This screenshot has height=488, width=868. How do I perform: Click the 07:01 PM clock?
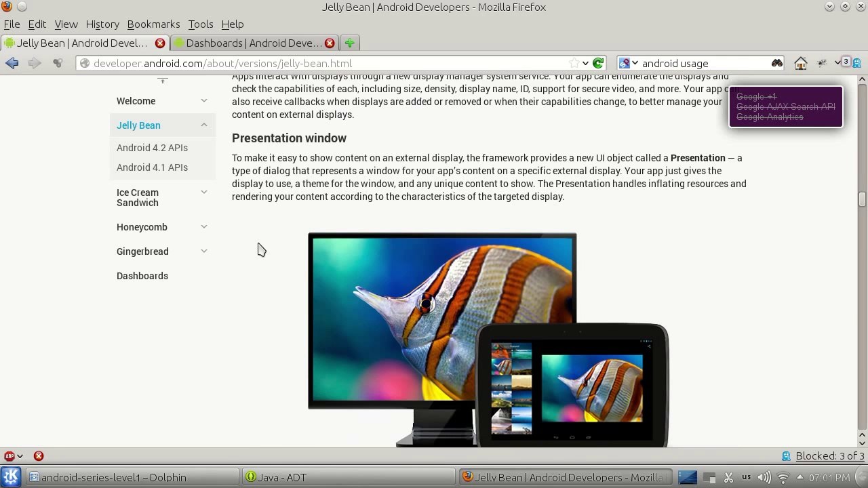coord(829,477)
